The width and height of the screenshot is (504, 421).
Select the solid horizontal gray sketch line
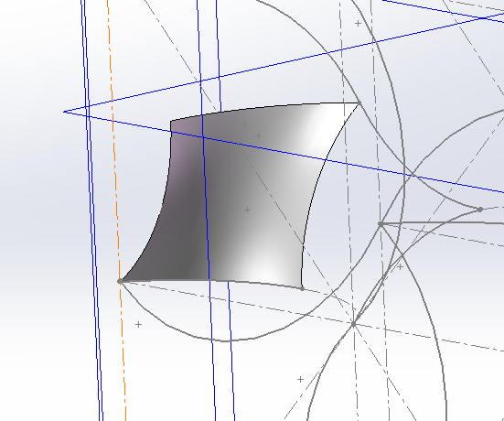[x=443, y=222]
